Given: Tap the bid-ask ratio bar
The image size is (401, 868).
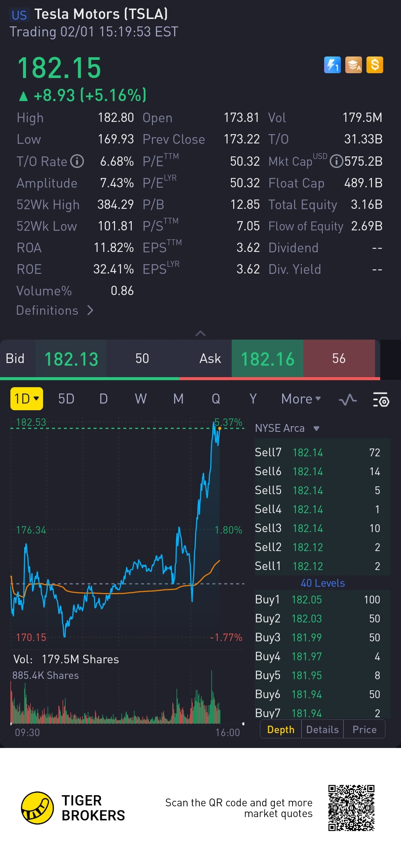Looking at the screenshot, I should click(190, 379).
